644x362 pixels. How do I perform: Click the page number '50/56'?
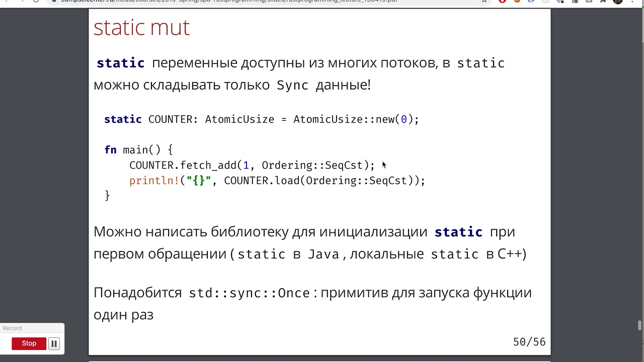click(529, 342)
